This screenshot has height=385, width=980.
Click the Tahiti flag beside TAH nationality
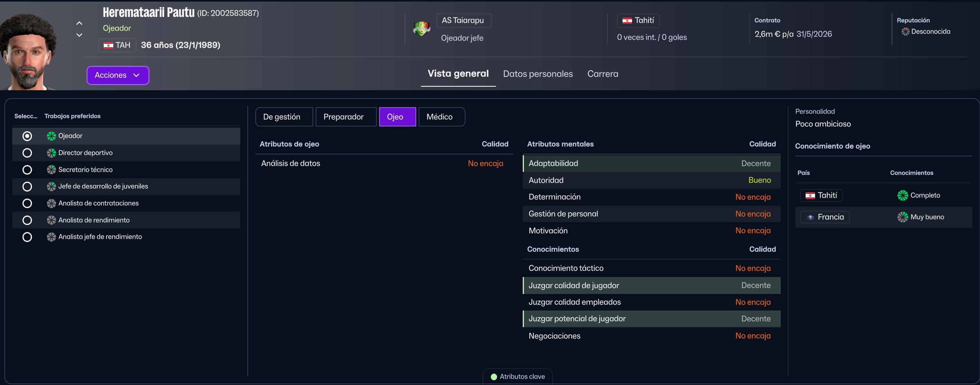[x=108, y=45]
